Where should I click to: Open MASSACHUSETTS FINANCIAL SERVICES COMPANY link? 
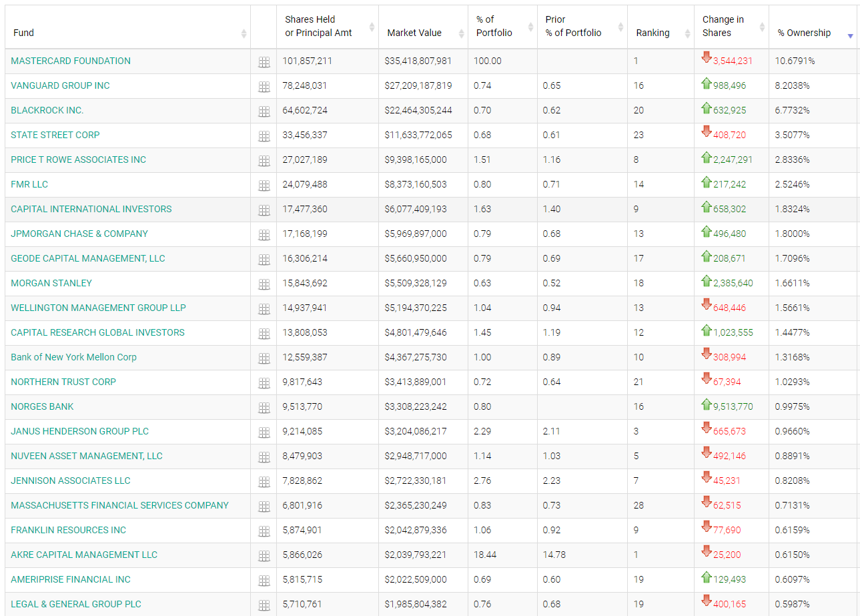[119, 505]
